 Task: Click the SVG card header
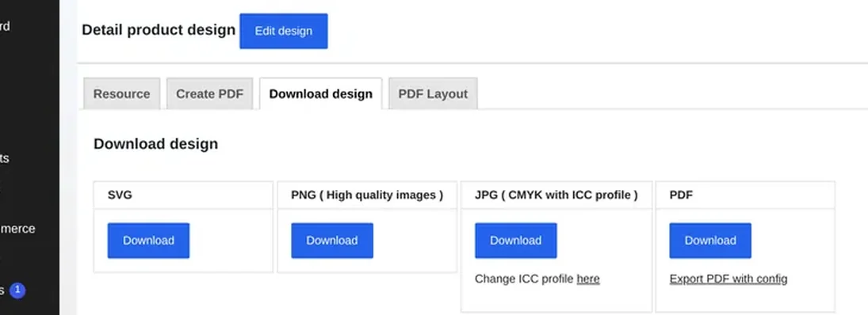tap(183, 195)
